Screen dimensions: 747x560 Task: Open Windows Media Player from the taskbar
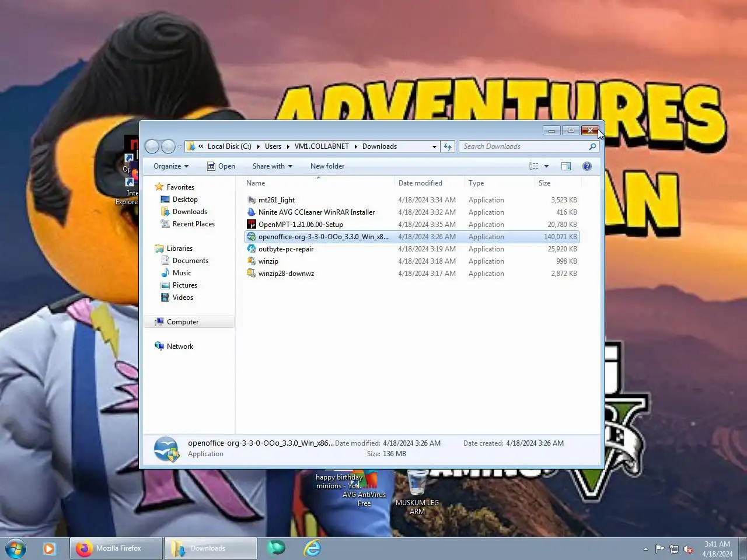(x=50, y=549)
